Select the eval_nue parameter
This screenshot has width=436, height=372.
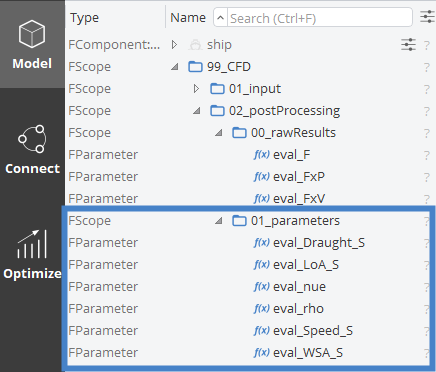coord(299,287)
